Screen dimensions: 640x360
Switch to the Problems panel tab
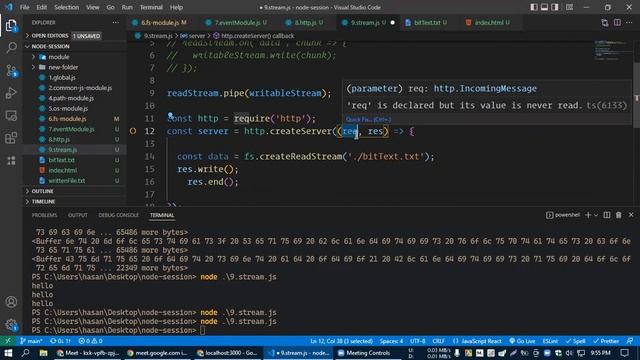click(x=44, y=215)
